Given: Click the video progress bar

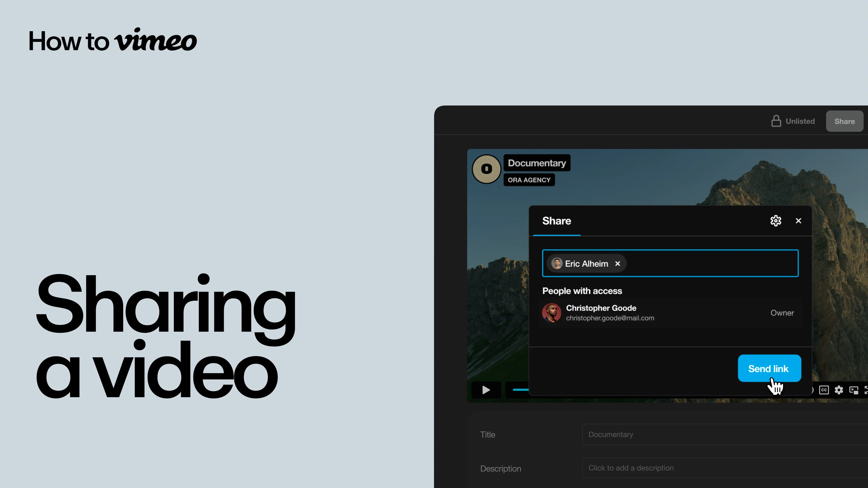Looking at the screenshot, I should click(521, 390).
